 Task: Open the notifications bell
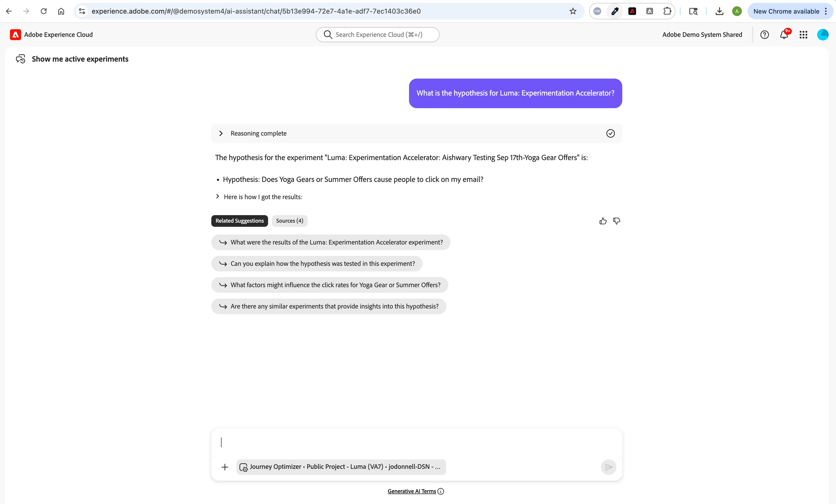click(x=784, y=35)
